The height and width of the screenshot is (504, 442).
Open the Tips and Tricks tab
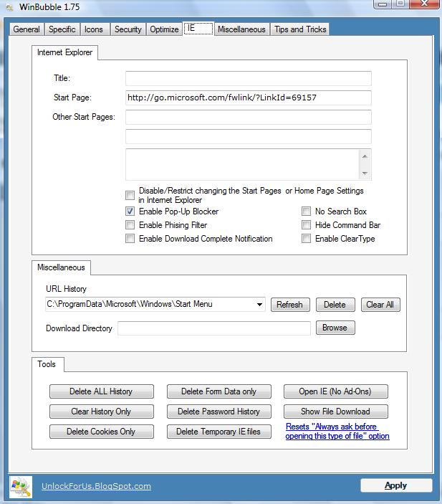click(300, 29)
